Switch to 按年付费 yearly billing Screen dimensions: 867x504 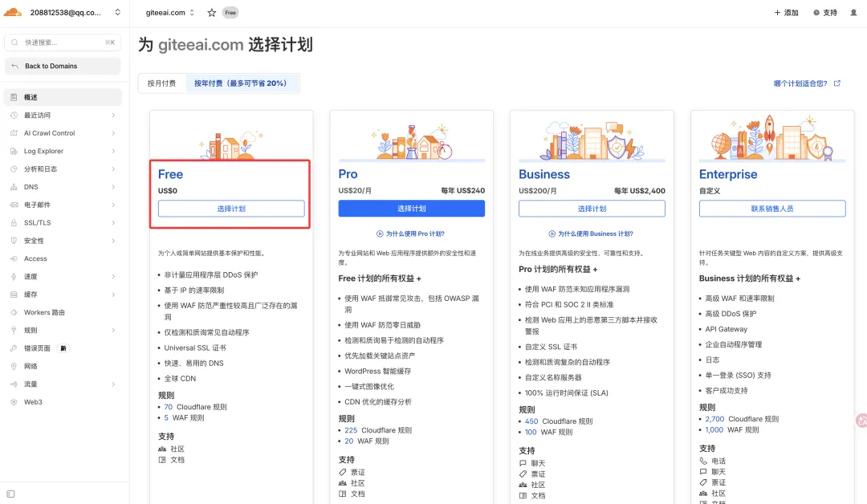click(241, 83)
